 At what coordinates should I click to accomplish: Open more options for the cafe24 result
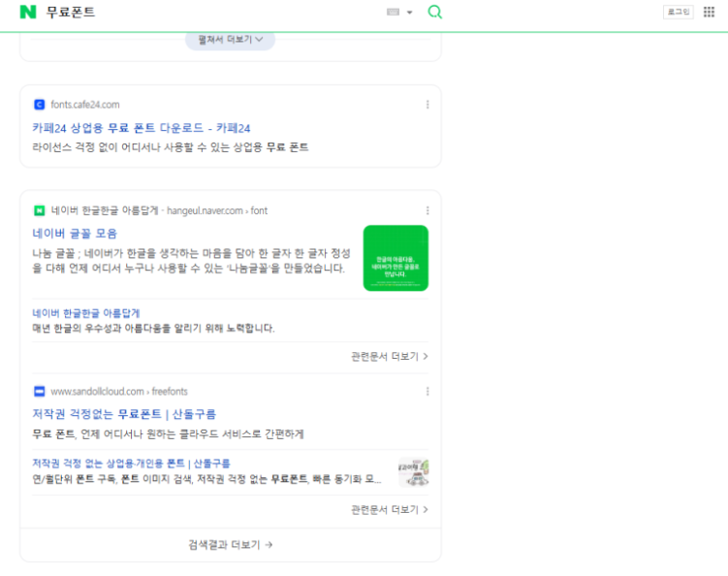tap(427, 105)
